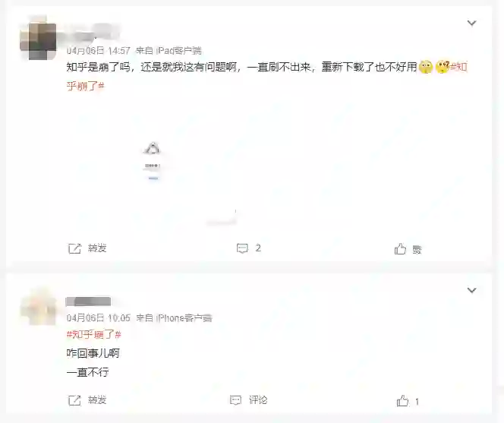
Task: Open the blurred avatar of the second poster
Action: 39,306
